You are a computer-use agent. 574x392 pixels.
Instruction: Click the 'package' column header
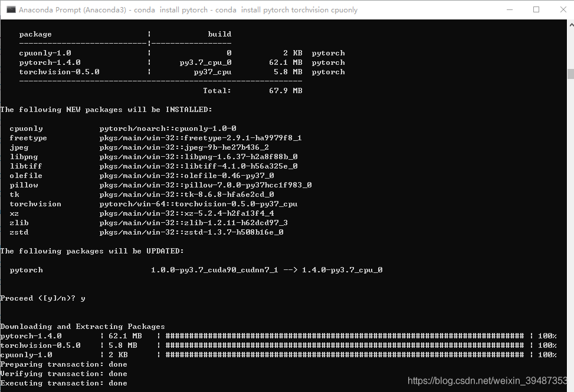[35, 34]
